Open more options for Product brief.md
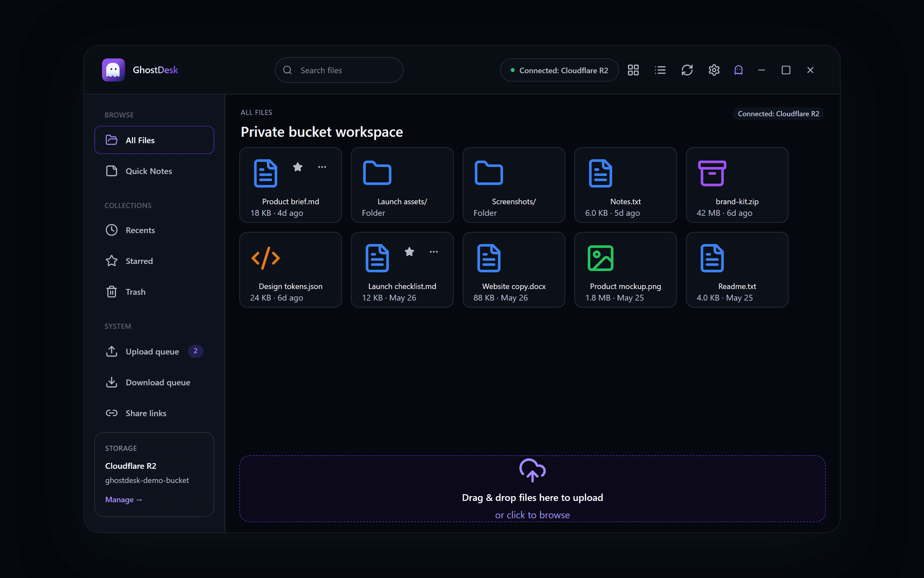The height and width of the screenshot is (578, 924). [x=322, y=167]
